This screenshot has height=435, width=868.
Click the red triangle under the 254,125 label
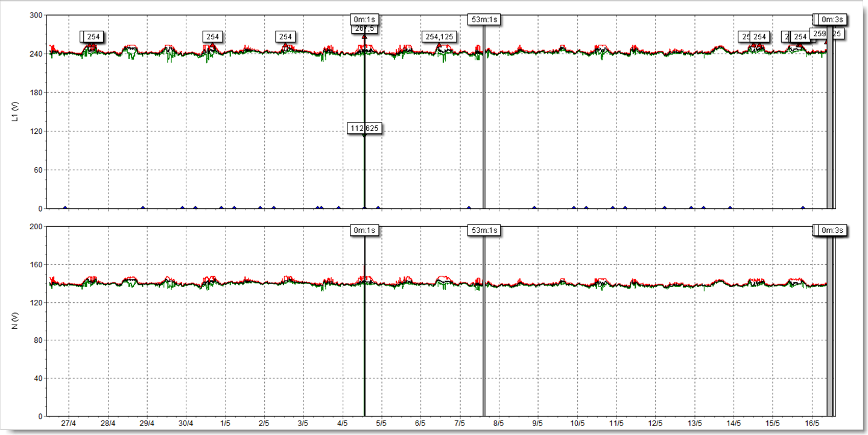439,45
